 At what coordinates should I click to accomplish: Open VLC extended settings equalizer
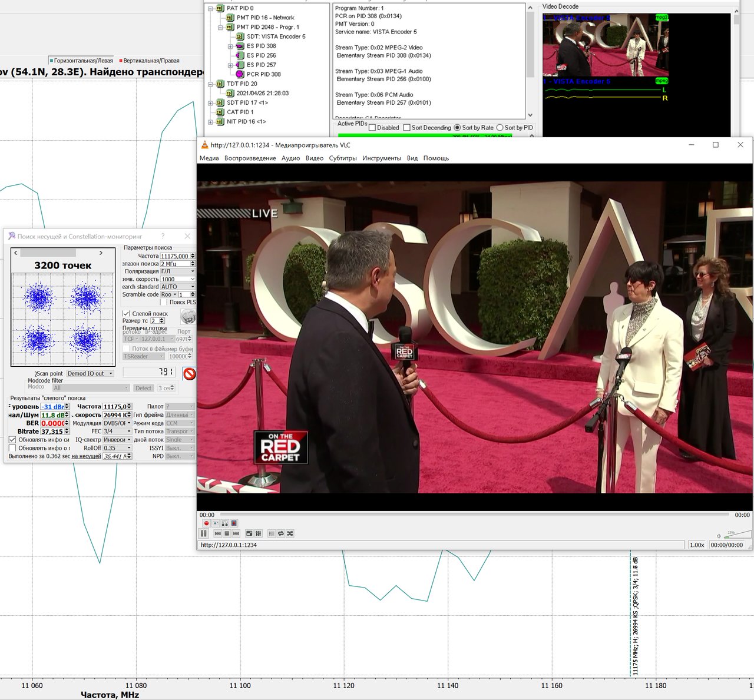258,533
